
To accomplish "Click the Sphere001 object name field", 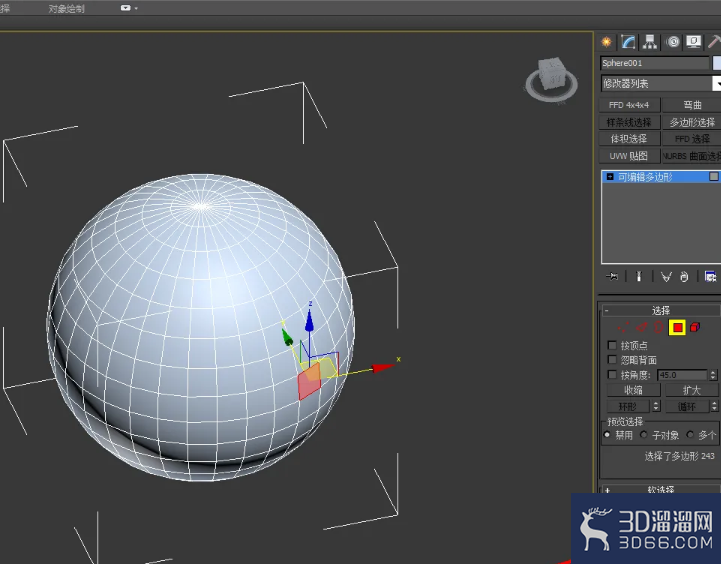I will pos(655,63).
